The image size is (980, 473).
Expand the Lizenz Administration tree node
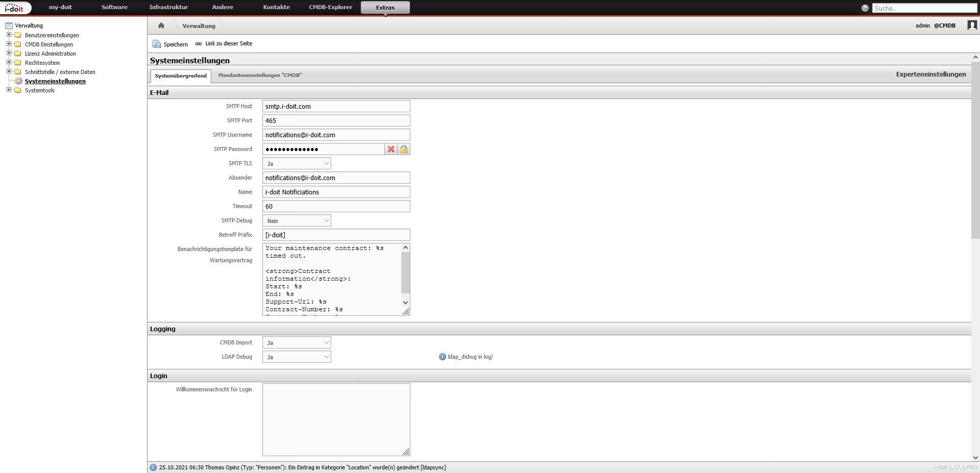(9, 53)
